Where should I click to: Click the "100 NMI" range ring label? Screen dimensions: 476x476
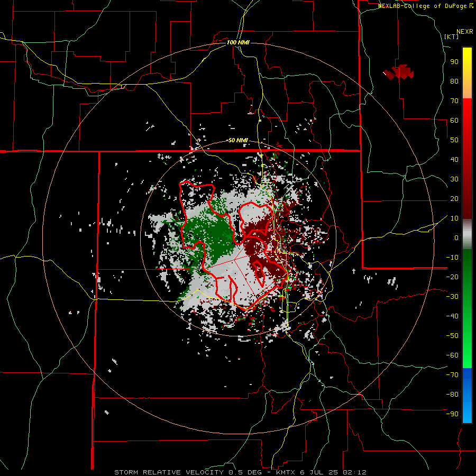click(238, 42)
